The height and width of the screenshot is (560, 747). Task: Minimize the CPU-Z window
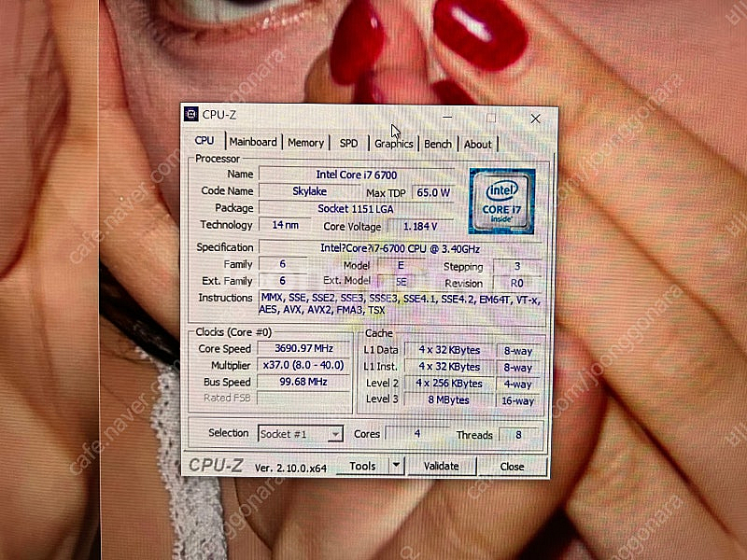point(447,118)
